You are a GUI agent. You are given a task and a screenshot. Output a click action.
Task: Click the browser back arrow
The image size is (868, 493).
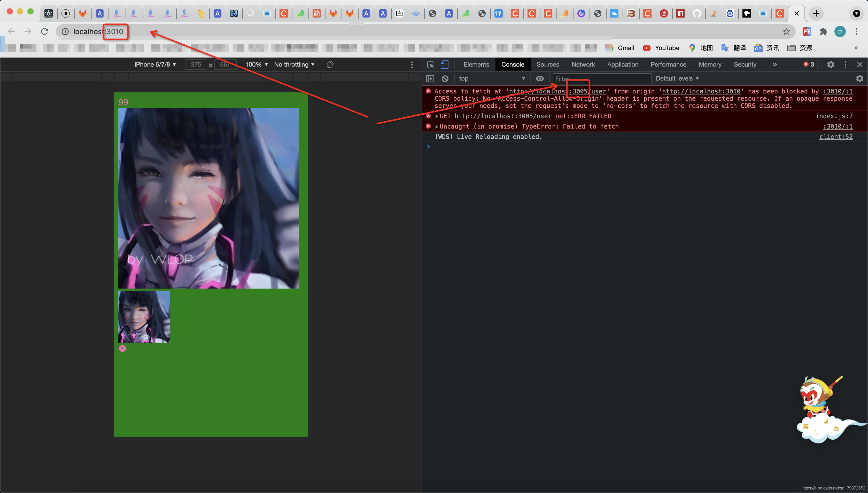click(x=12, y=31)
